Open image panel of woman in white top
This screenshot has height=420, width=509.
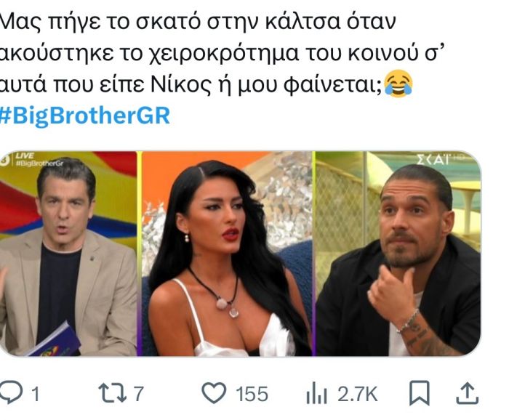pyautogui.click(x=227, y=254)
